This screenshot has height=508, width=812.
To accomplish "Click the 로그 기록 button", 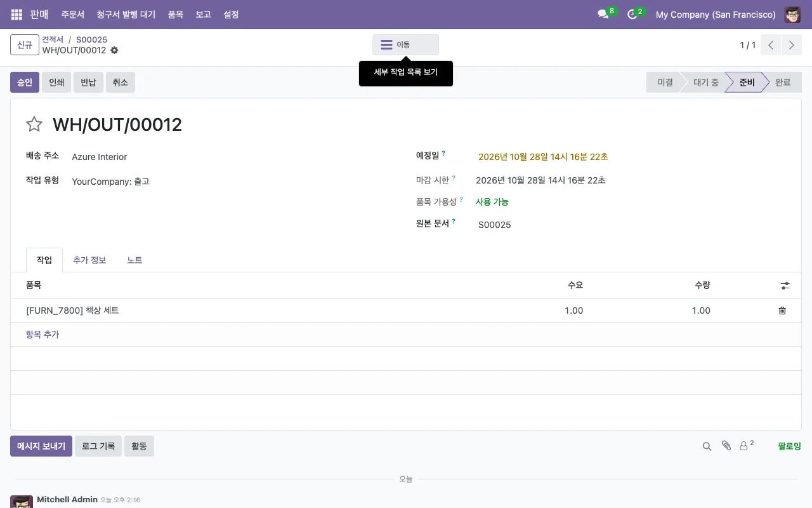I will click(x=98, y=446).
